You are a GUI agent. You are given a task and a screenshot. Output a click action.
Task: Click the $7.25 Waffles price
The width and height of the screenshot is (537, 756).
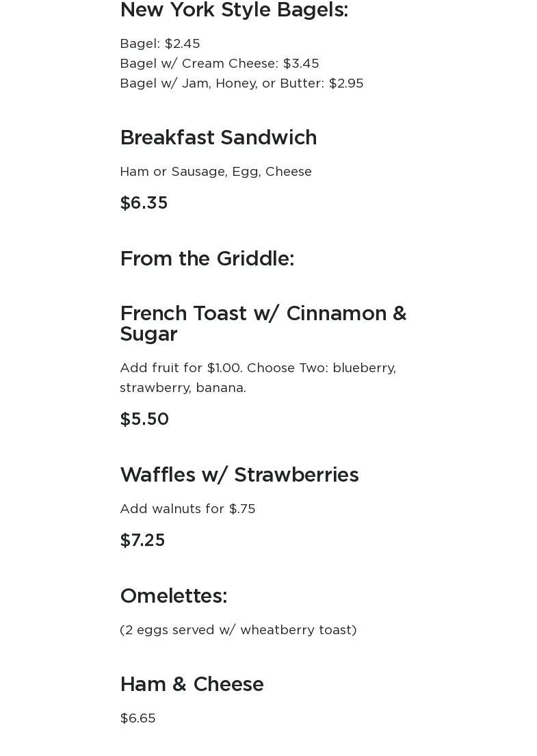pos(142,540)
